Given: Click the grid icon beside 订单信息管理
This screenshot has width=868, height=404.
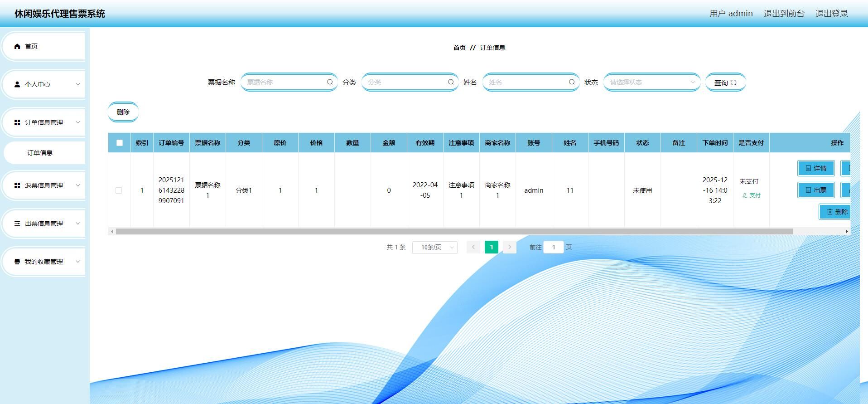Looking at the screenshot, I should (17, 122).
